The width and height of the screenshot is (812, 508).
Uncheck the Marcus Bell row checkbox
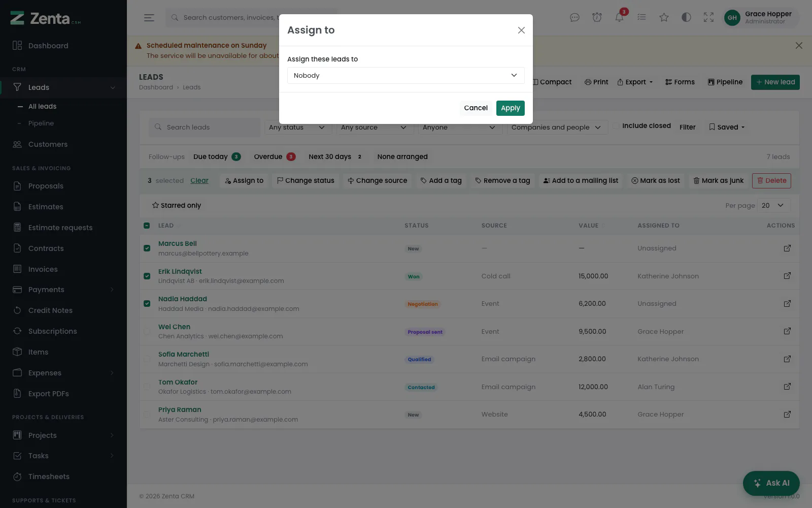(147, 248)
